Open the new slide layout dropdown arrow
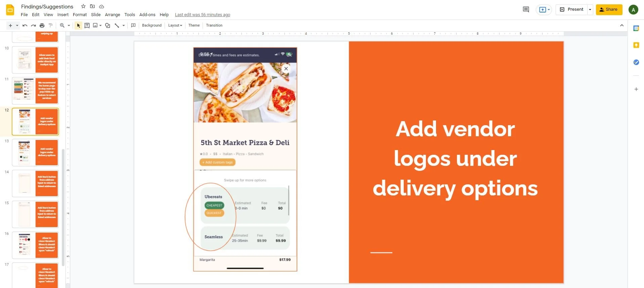 pyautogui.click(x=17, y=25)
